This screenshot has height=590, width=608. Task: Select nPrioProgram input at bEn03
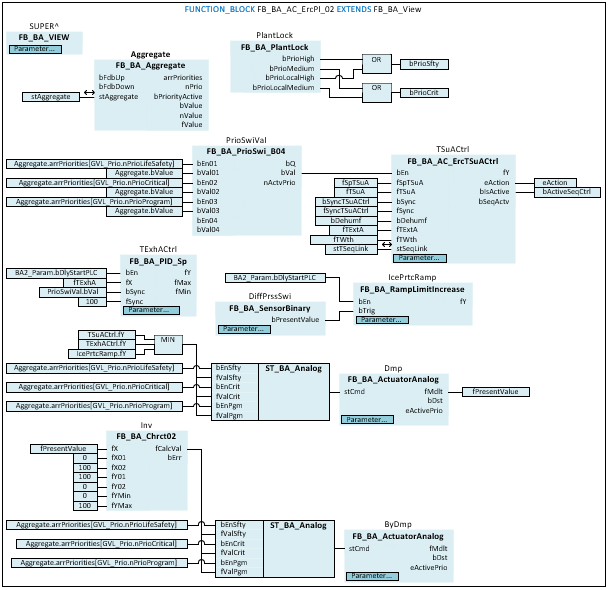(x=94, y=202)
